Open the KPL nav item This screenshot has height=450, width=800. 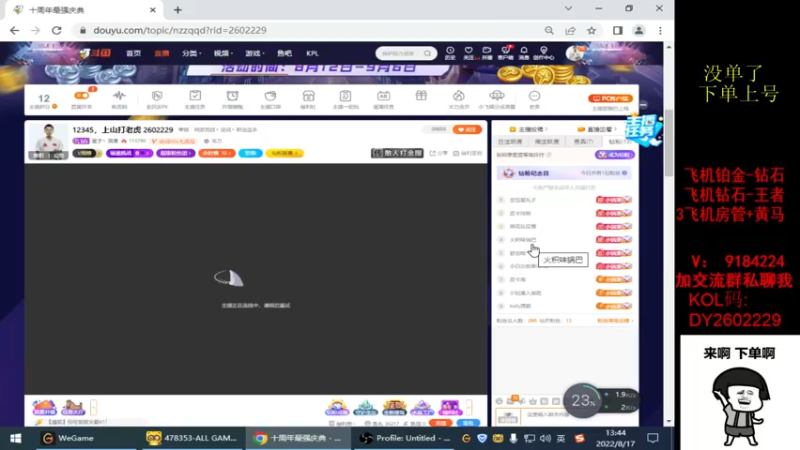coord(312,53)
